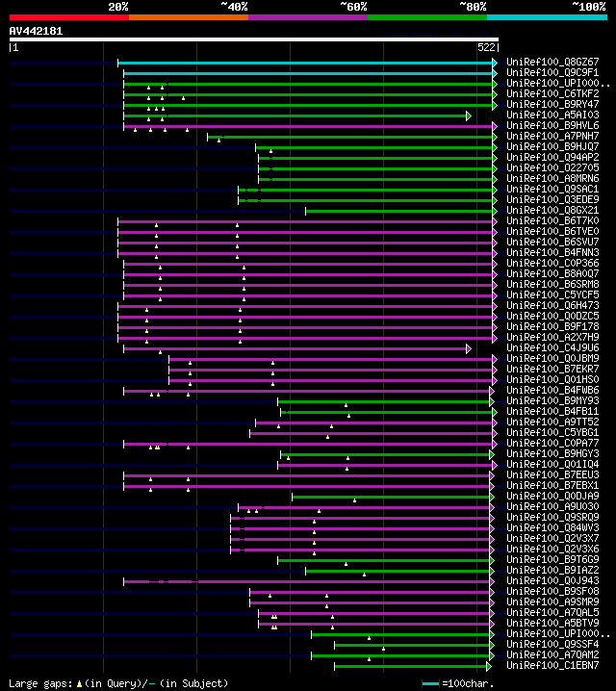Click the purple alignment bar of UniRef100_B6T7K0
616x691 pixels.
click(x=305, y=221)
